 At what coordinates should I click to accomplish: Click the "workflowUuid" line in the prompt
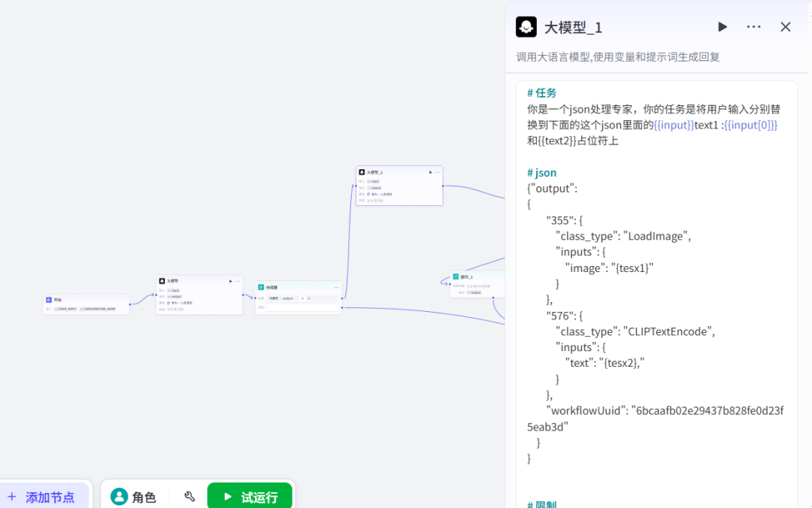coord(655,419)
